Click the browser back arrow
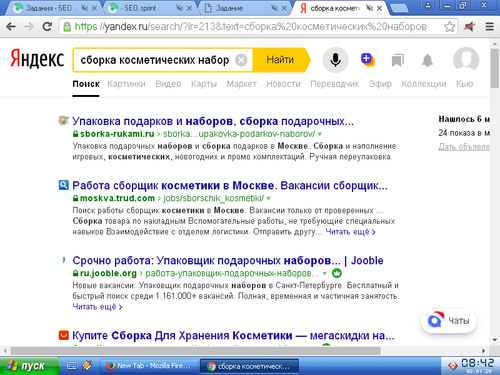The width and height of the screenshot is (500, 375). pyautogui.click(x=11, y=26)
